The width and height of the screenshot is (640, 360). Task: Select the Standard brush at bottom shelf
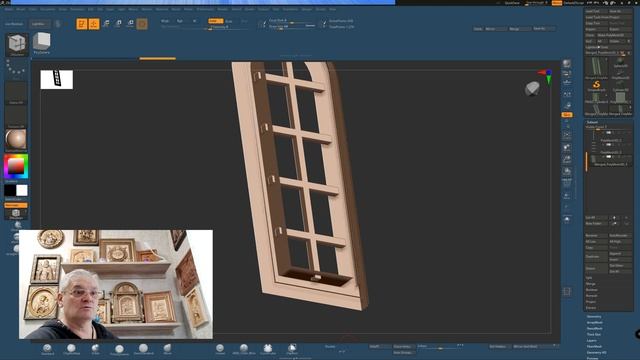click(47, 349)
